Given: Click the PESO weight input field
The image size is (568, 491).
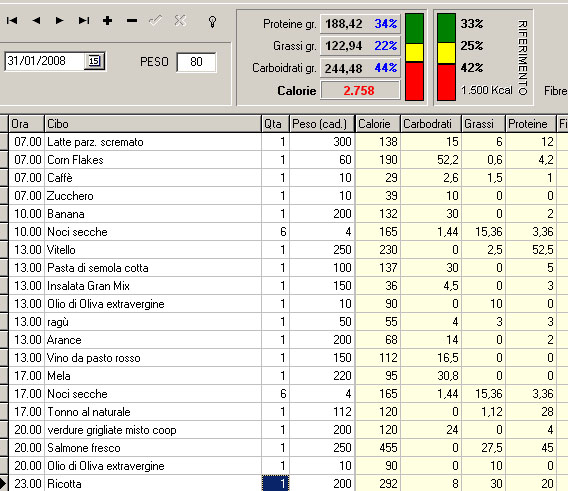Looking at the screenshot, I should point(196,62).
